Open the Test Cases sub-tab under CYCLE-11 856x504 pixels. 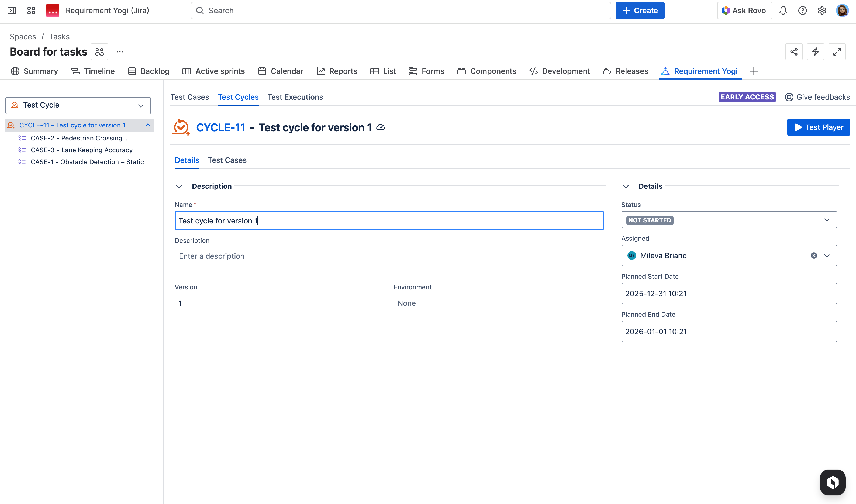pyautogui.click(x=227, y=160)
